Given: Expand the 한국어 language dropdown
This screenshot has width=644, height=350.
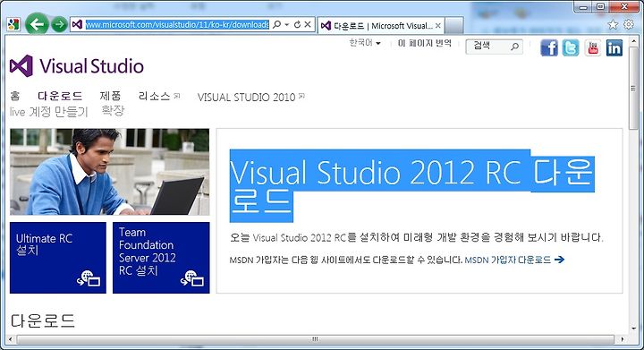Looking at the screenshot, I should [x=365, y=43].
